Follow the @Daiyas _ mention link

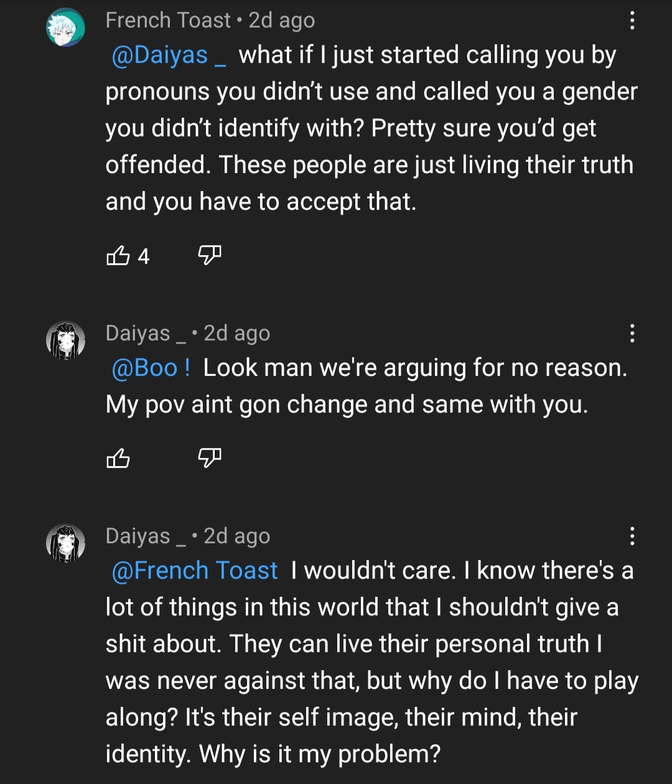[x=168, y=55]
